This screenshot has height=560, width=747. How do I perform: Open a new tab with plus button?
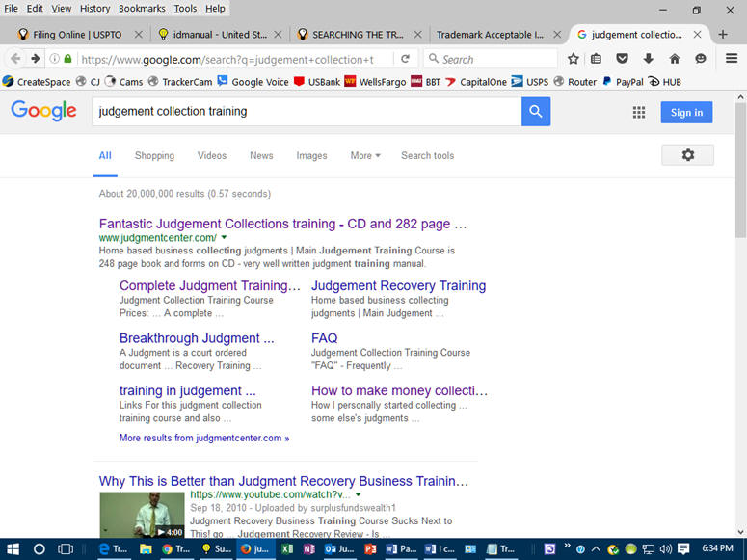click(x=723, y=35)
